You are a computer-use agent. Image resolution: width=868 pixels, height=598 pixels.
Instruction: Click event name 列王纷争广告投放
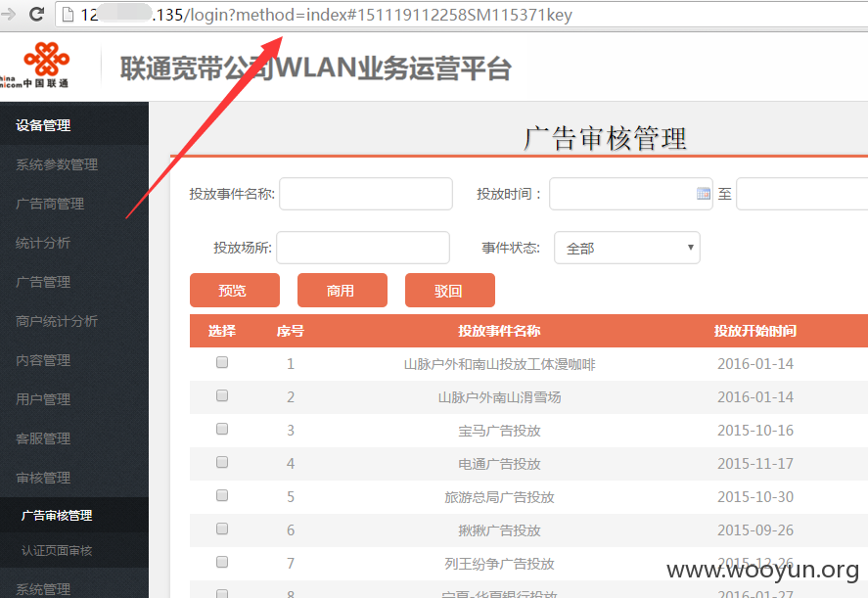pos(499,564)
